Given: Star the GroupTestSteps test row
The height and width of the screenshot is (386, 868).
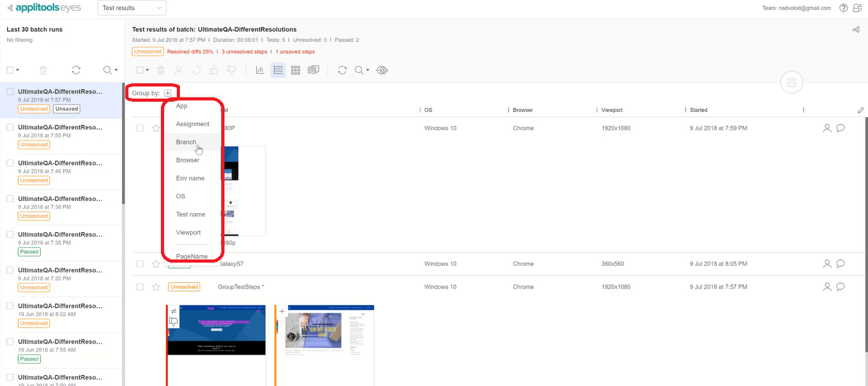Looking at the screenshot, I should (x=156, y=287).
